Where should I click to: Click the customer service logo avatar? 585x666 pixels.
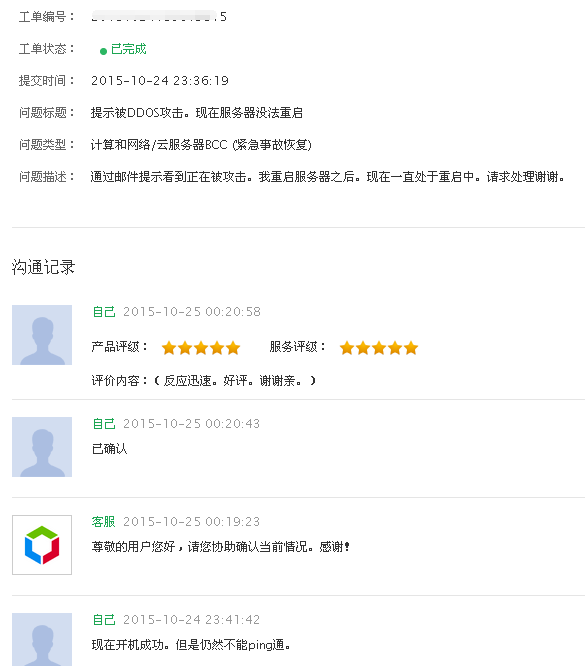tap(42, 545)
